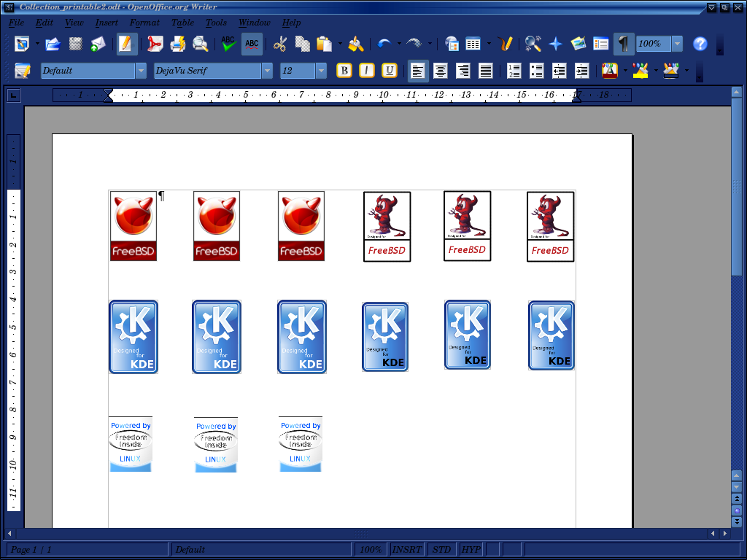Cut selection with scissors icon
Image resolution: width=747 pixels, height=560 pixels.
click(280, 44)
